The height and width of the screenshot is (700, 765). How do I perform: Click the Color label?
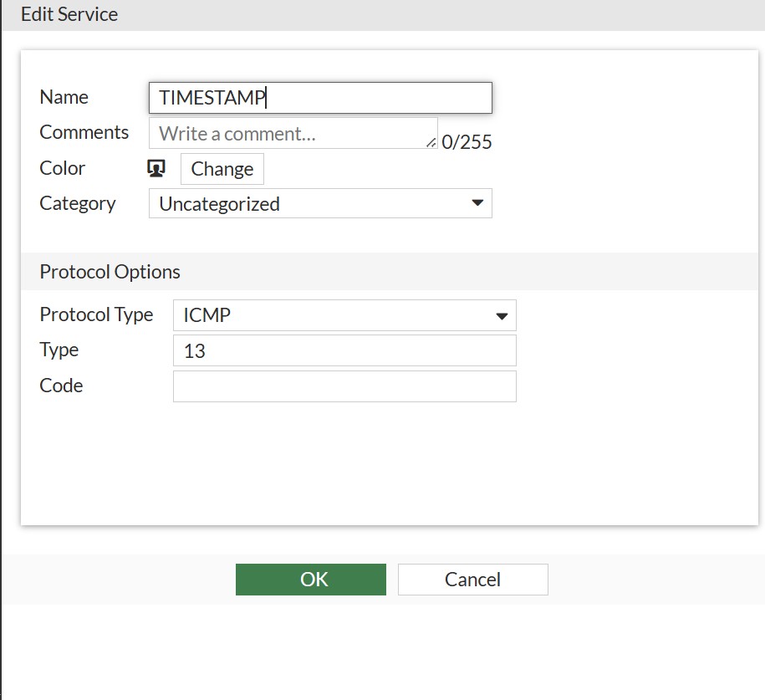click(63, 168)
